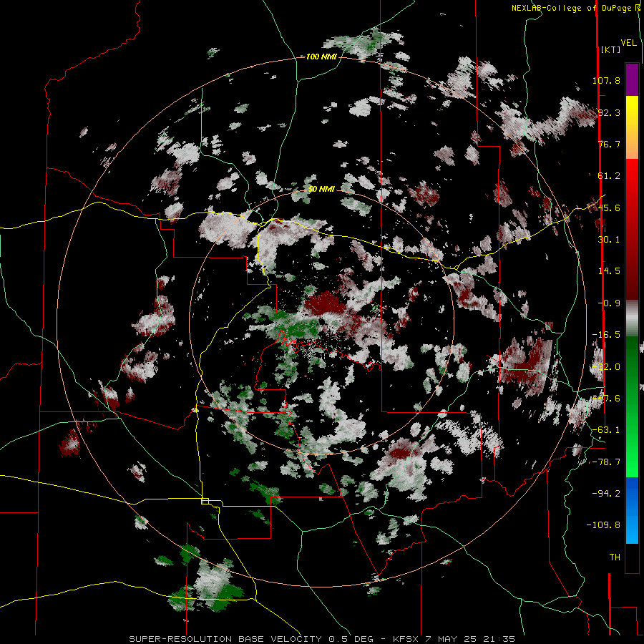
Task: Click the TH label below the scale
Action: [x=615, y=557]
